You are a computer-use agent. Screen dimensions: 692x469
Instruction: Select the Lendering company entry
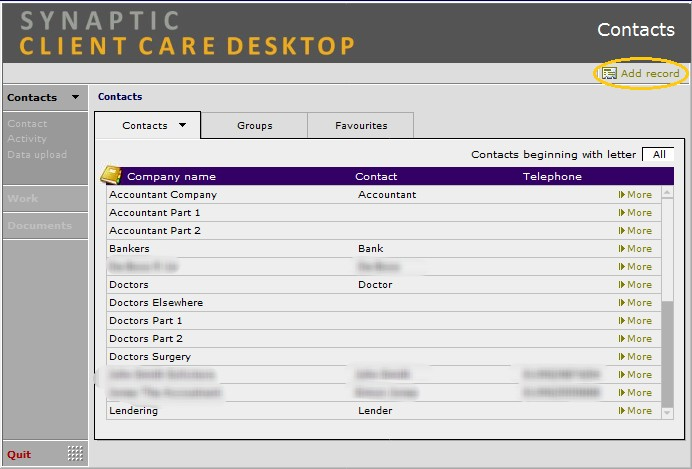tap(133, 411)
